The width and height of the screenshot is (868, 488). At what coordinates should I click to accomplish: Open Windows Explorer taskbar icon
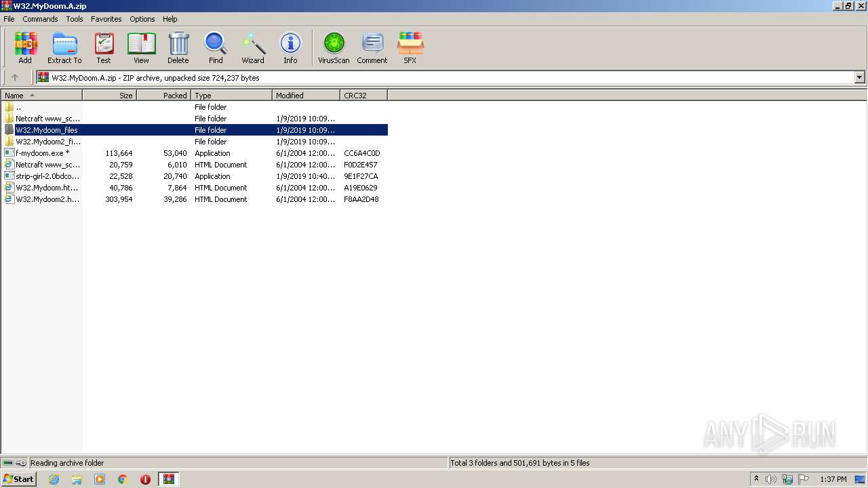coord(77,479)
